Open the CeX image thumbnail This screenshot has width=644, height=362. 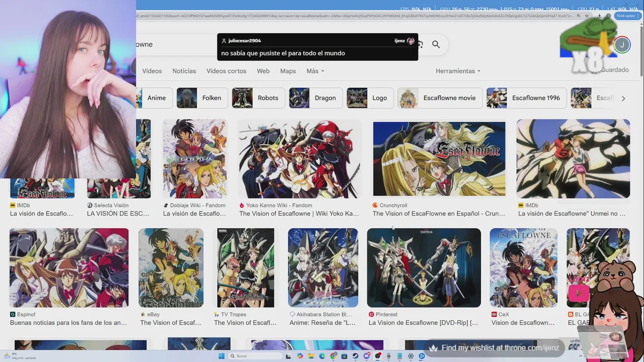523,267
